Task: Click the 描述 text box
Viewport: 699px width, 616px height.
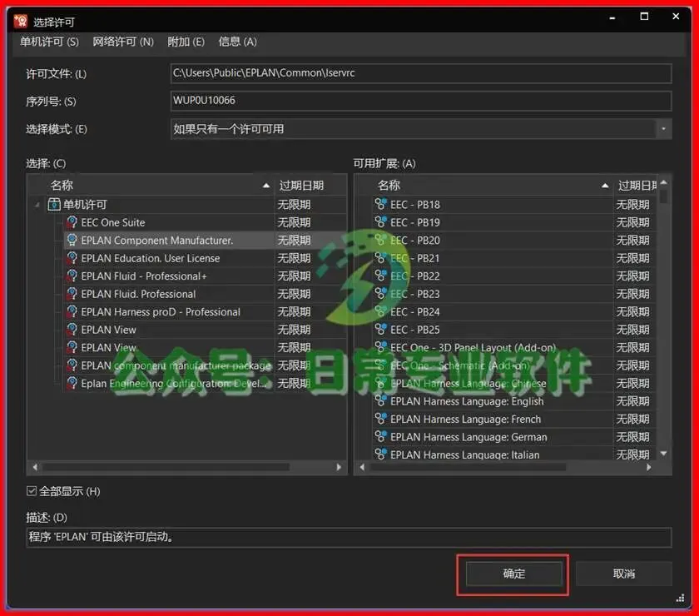Action: pos(349,537)
